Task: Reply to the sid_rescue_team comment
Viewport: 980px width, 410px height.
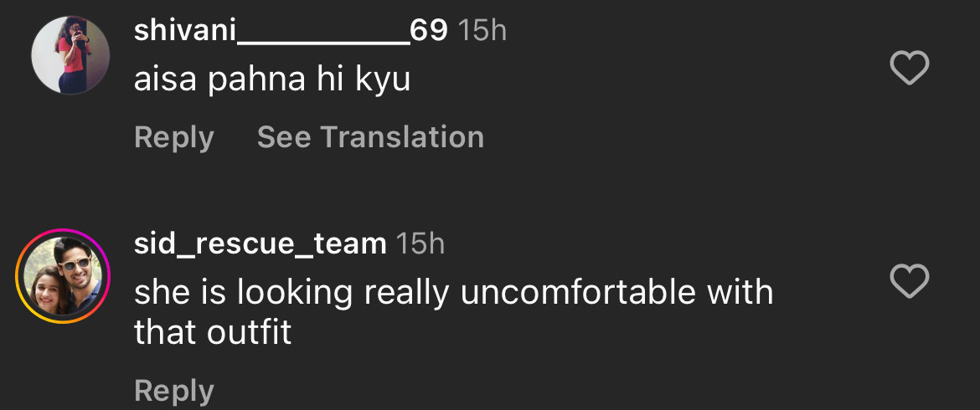Action: click(174, 390)
